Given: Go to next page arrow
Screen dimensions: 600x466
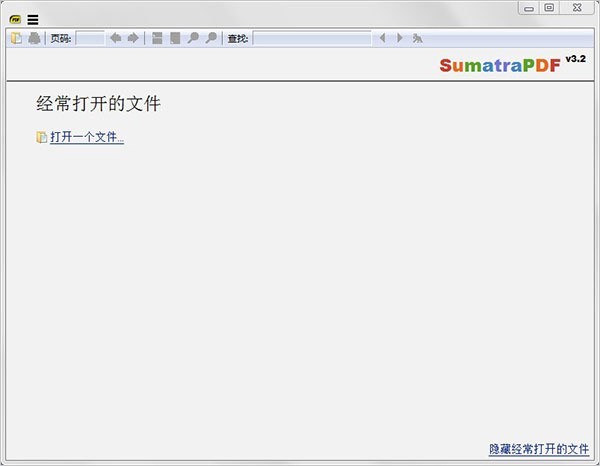Looking at the screenshot, I should click(x=133, y=38).
